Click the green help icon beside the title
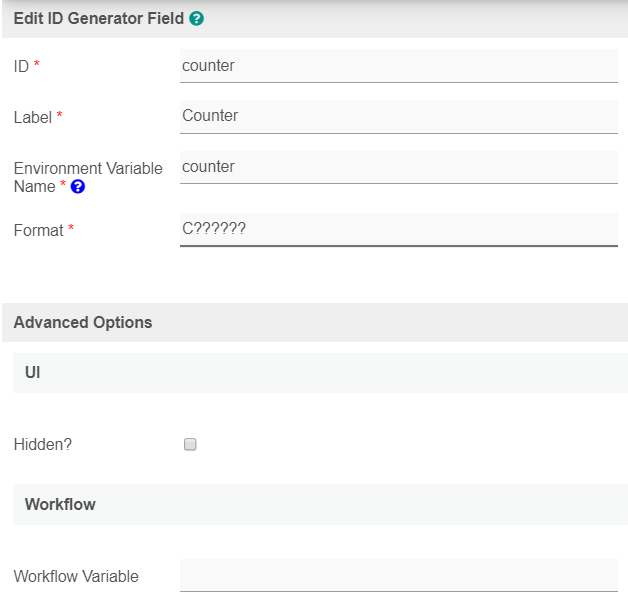628x602 pixels. 197,18
